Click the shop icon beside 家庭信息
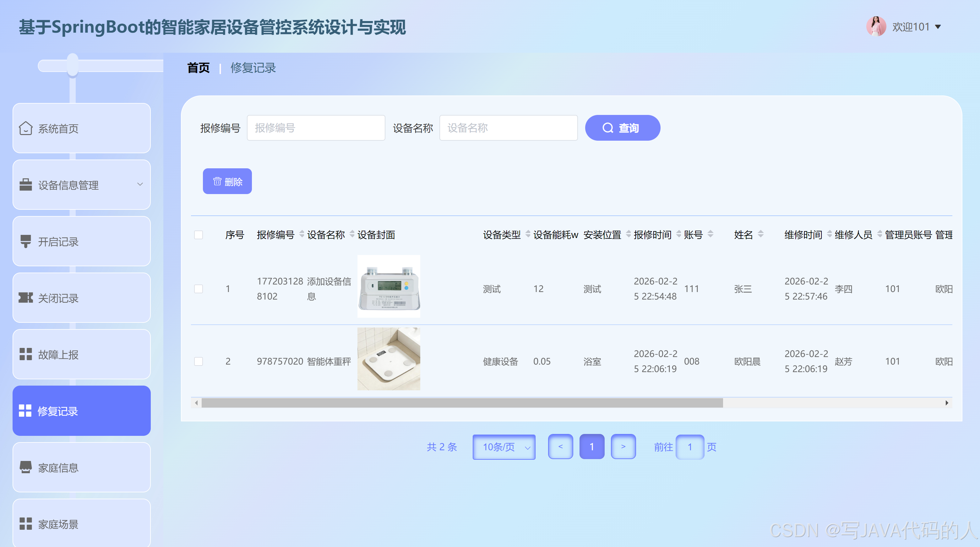This screenshot has width=980, height=547. (x=25, y=467)
